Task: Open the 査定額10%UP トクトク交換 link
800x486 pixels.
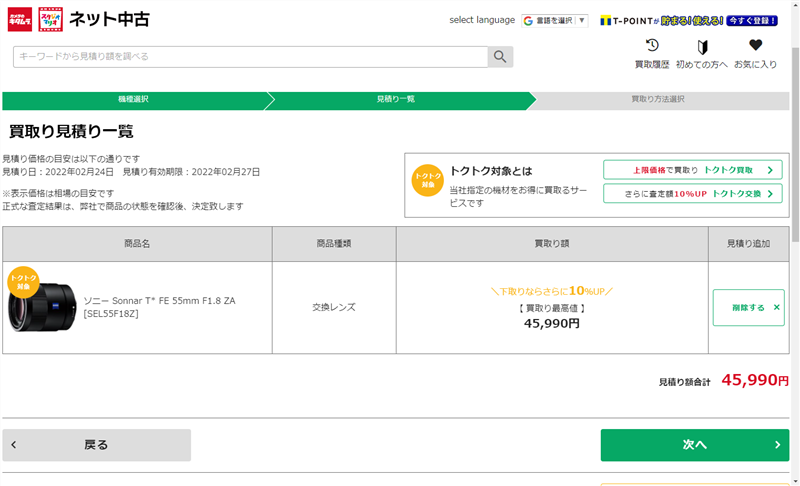Action: (692, 193)
